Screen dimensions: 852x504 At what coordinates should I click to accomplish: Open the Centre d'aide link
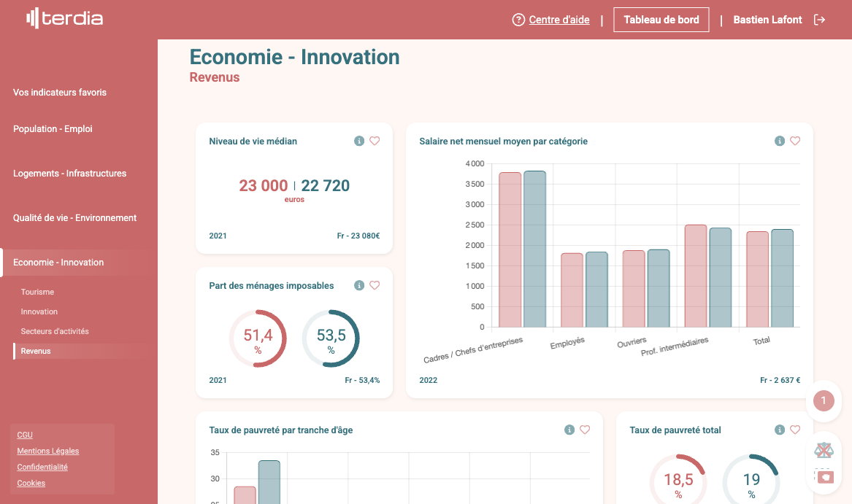click(559, 20)
